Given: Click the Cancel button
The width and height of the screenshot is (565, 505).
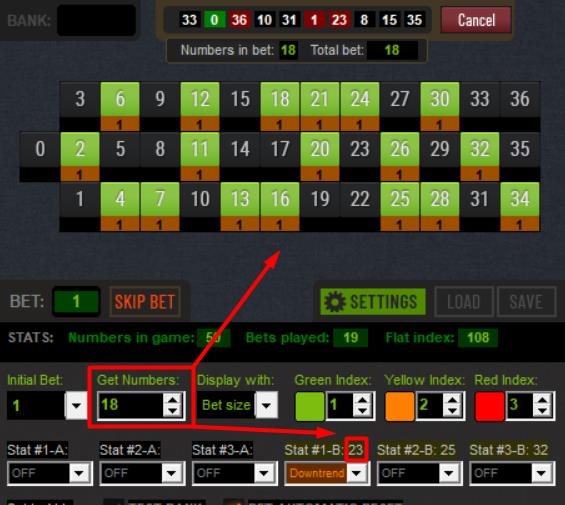Looking at the screenshot, I should tap(476, 20).
